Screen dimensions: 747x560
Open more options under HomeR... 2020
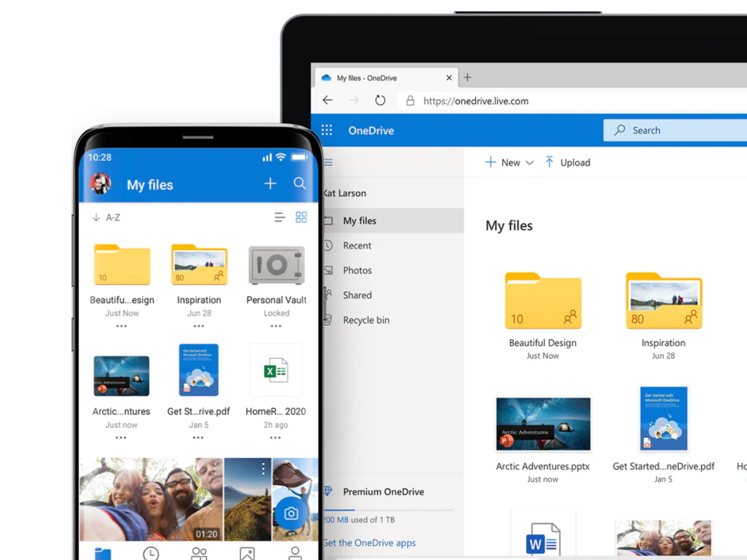coord(275,437)
